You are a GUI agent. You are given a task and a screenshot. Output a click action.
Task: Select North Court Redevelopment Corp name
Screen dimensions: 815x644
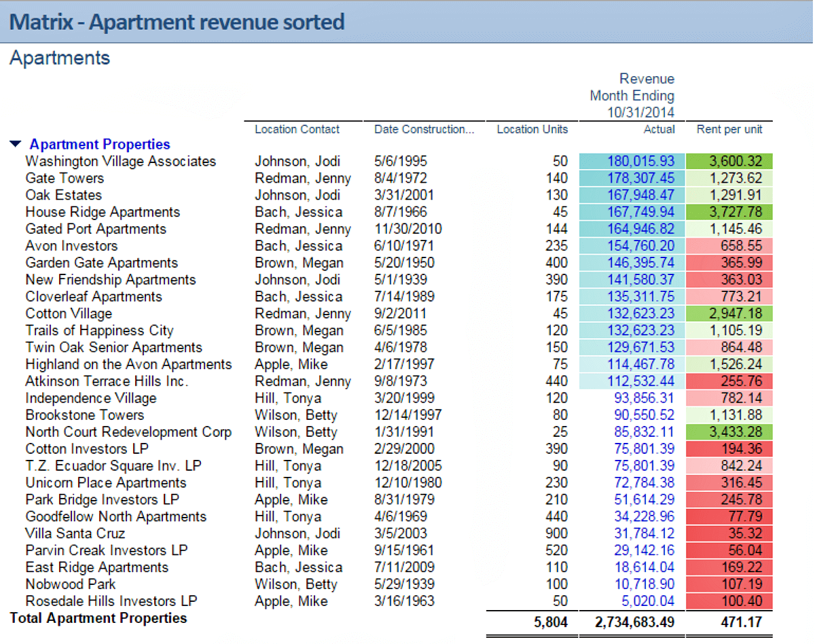click(x=128, y=432)
